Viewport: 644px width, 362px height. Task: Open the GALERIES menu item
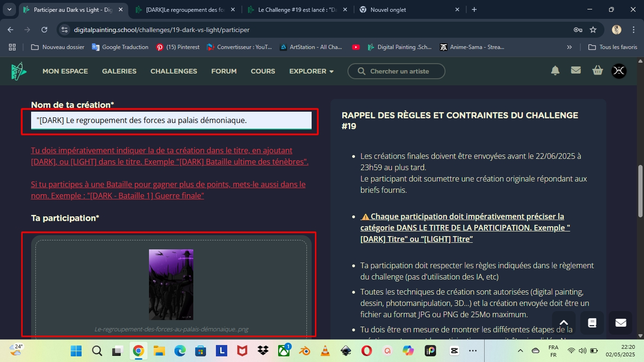pos(119,71)
